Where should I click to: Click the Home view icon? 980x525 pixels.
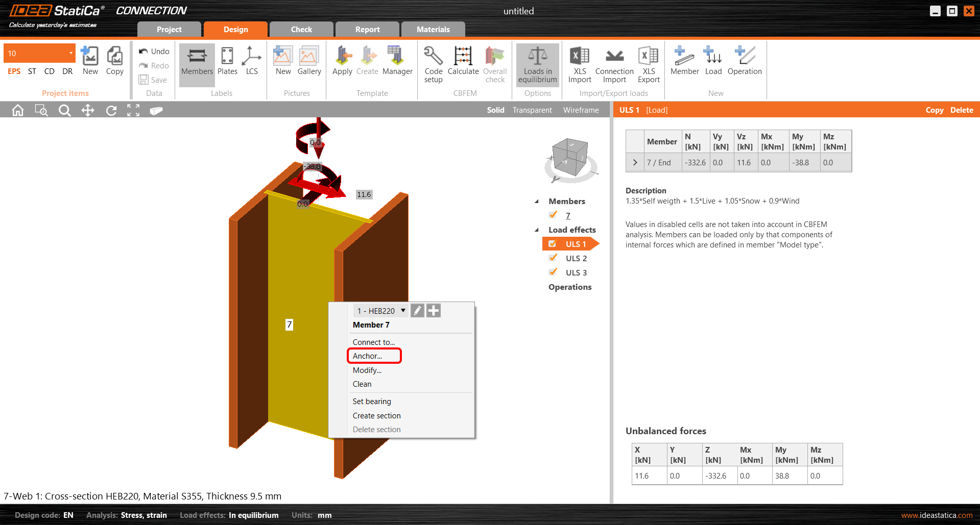coord(18,110)
